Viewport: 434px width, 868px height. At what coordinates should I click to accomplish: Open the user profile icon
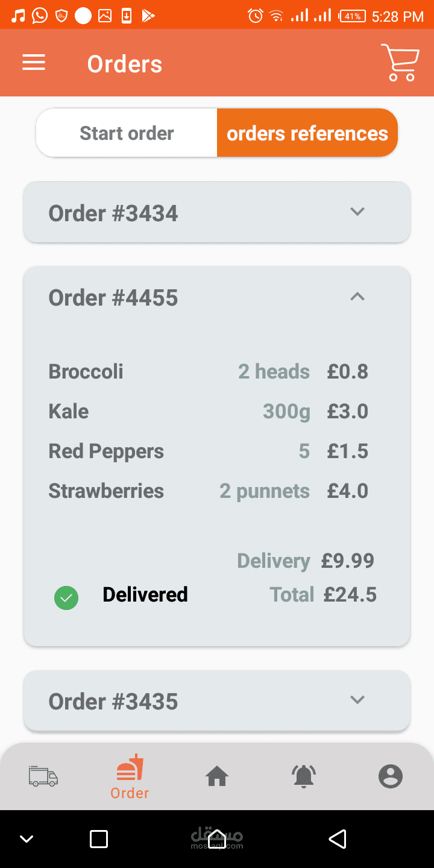391,776
